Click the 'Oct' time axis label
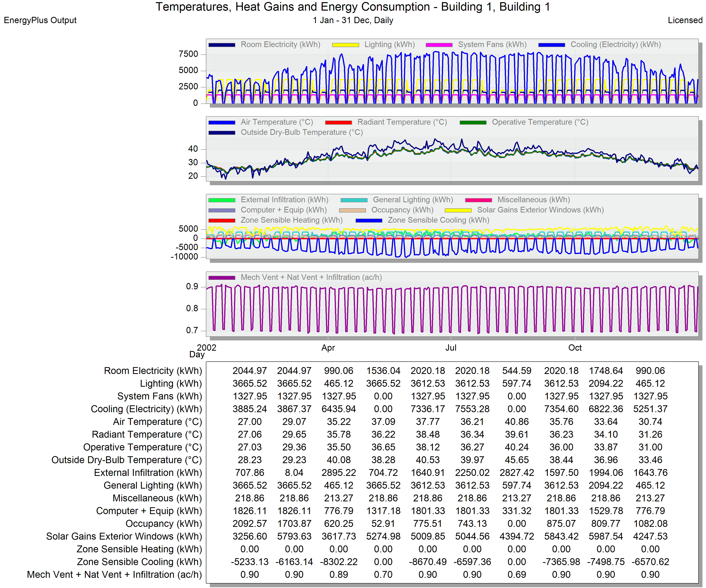Viewport: 706px width, 588px height. (x=575, y=348)
